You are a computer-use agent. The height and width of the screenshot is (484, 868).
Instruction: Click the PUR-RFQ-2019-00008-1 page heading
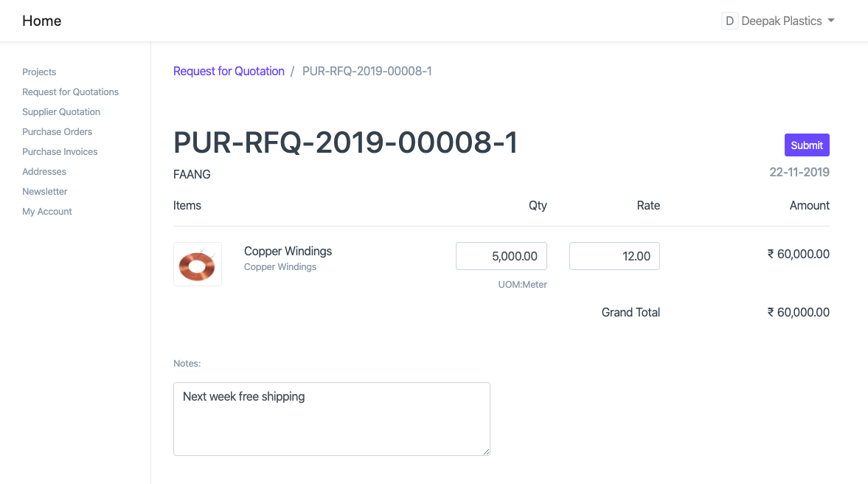pos(345,143)
